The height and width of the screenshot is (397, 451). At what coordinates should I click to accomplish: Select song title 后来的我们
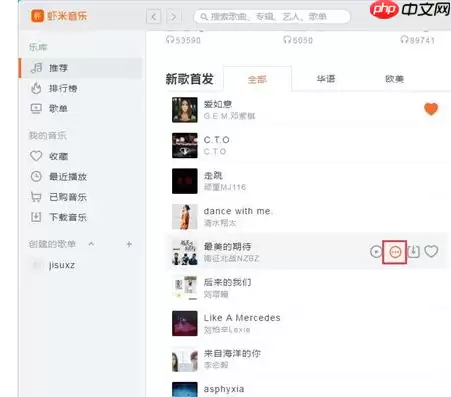point(227,282)
